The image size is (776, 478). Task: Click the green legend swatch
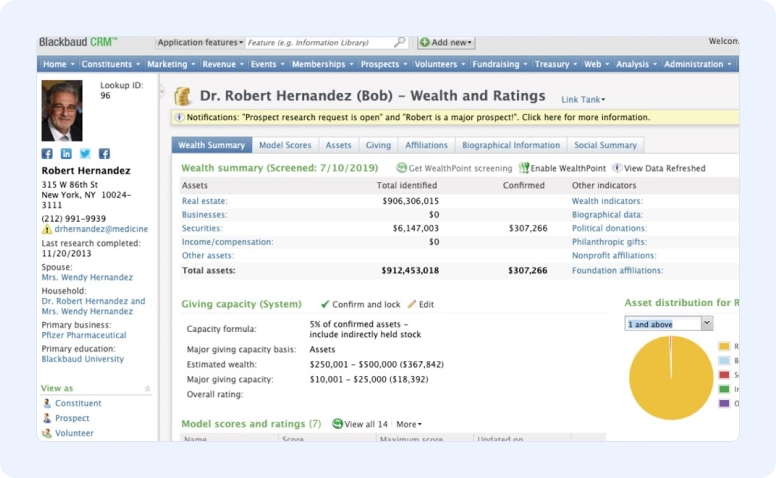click(724, 389)
